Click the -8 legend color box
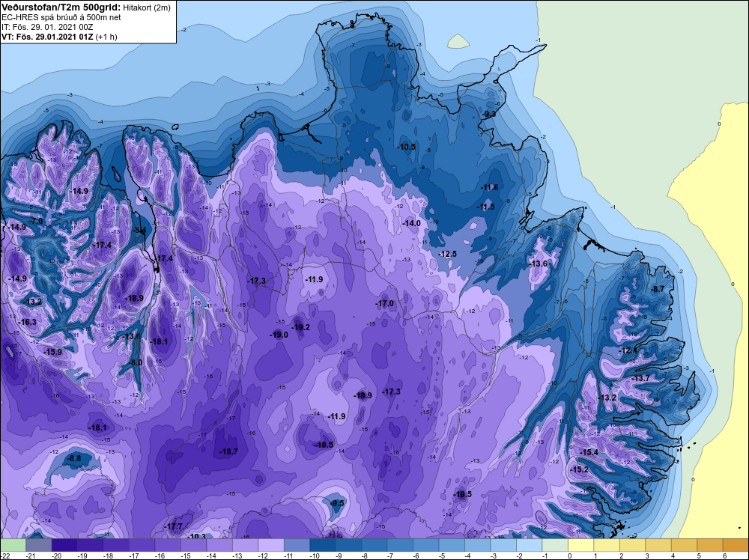Image resolution: width=749 pixels, height=560 pixels. pyautogui.click(x=374, y=545)
